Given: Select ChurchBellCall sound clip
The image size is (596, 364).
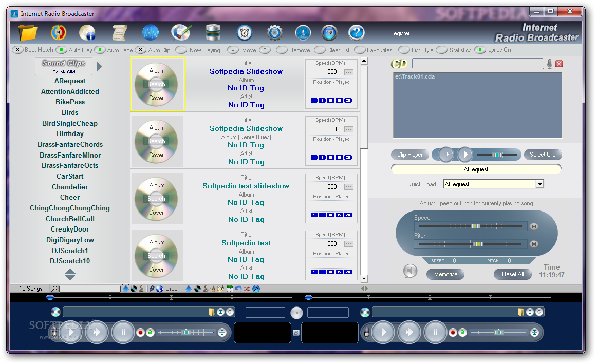Looking at the screenshot, I should (70, 219).
